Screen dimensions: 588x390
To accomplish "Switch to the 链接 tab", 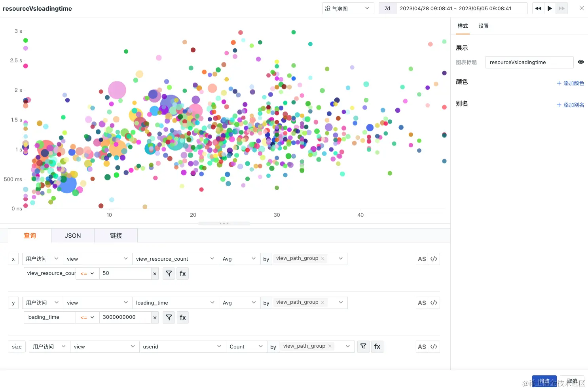I will click(116, 235).
